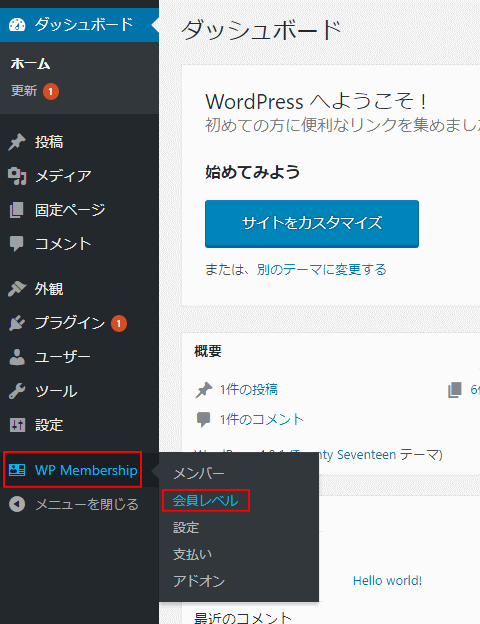Open the ダッシュボード menu
The width and height of the screenshot is (480, 624).
pos(79,25)
